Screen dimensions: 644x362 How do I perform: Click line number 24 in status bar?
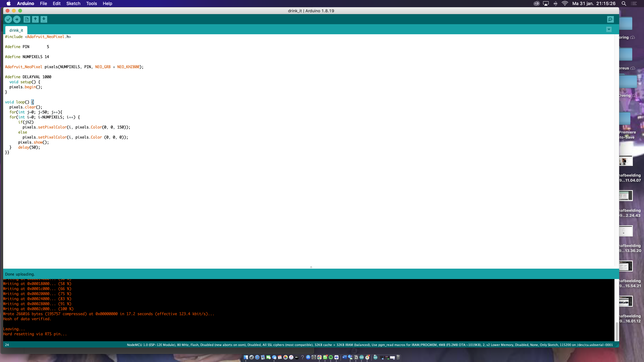point(7,345)
